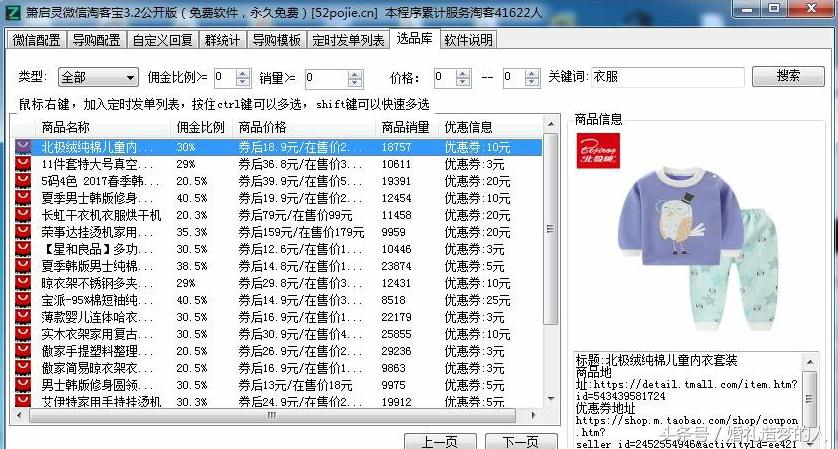
Task: Click the 佣金比例 spinner arrows
Action: [243, 78]
